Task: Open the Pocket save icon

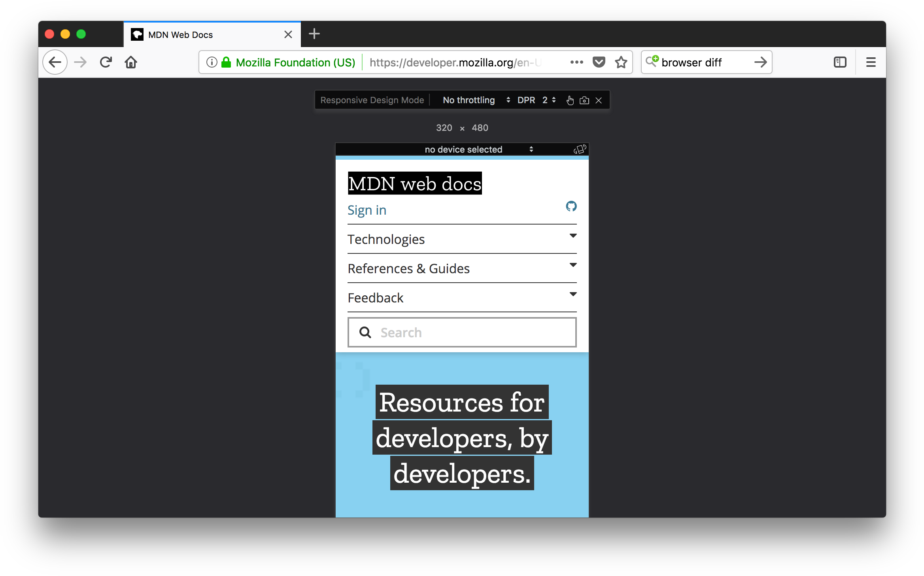Action: 599,62
